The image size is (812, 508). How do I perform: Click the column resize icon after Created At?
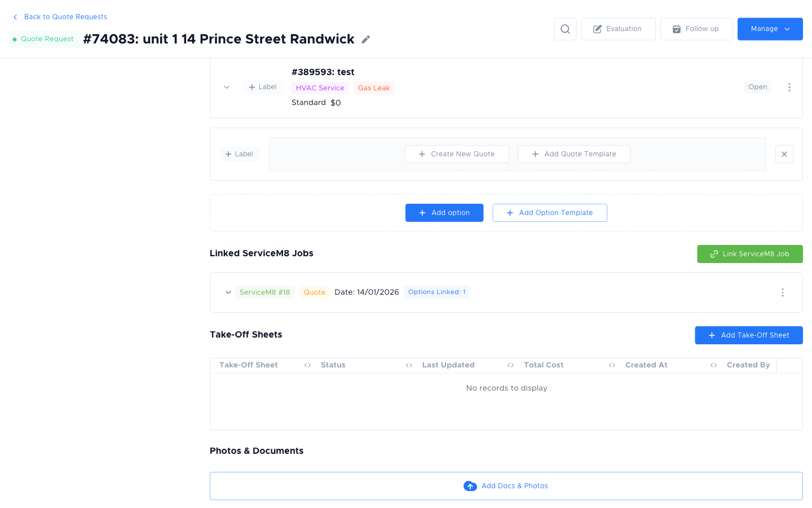pyautogui.click(x=714, y=365)
